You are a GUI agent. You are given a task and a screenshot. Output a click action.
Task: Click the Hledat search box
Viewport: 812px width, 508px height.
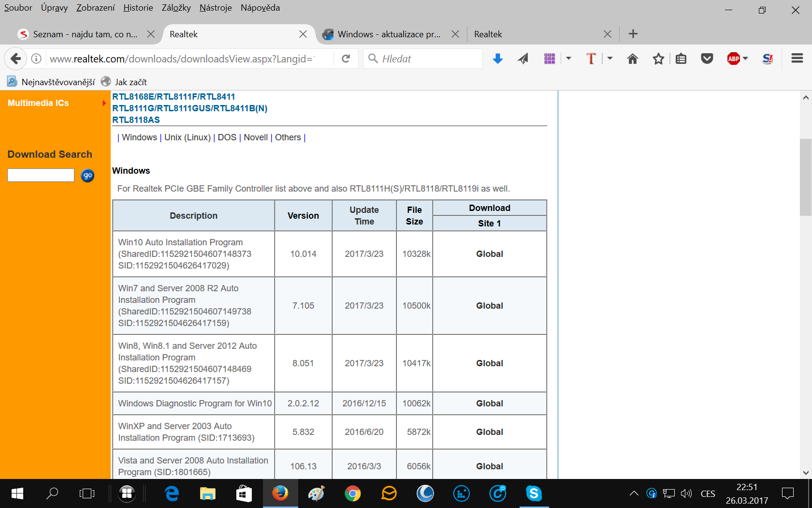tap(423, 59)
